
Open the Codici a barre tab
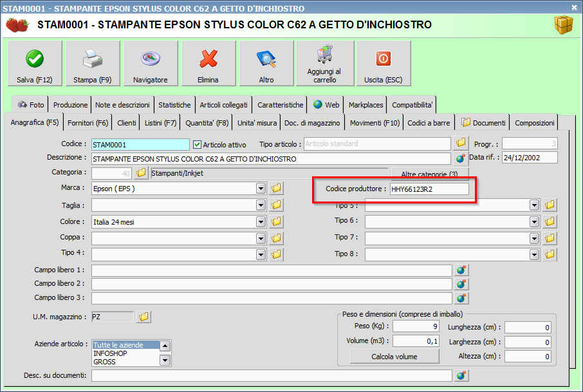tap(429, 123)
